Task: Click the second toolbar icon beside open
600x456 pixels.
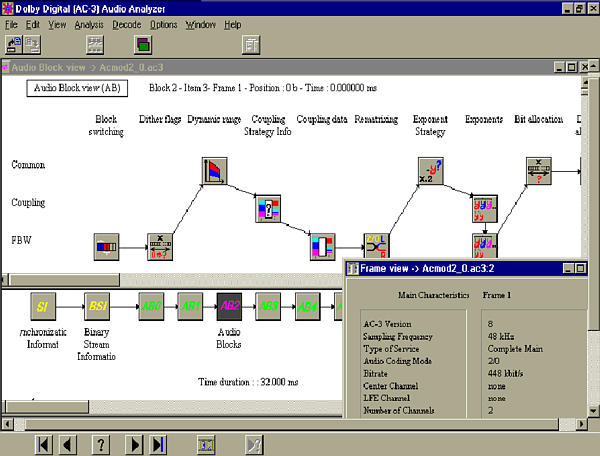Action: (x=32, y=44)
